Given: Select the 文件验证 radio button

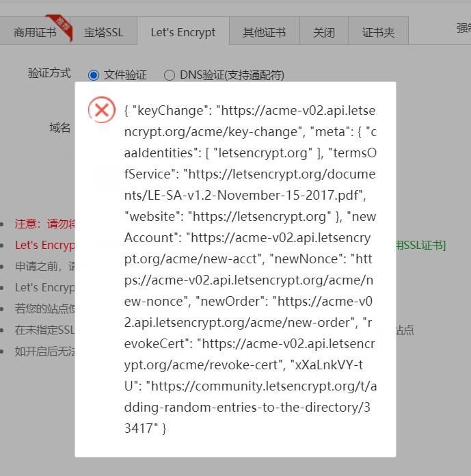Looking at the screenshot, I should (94, 75).
